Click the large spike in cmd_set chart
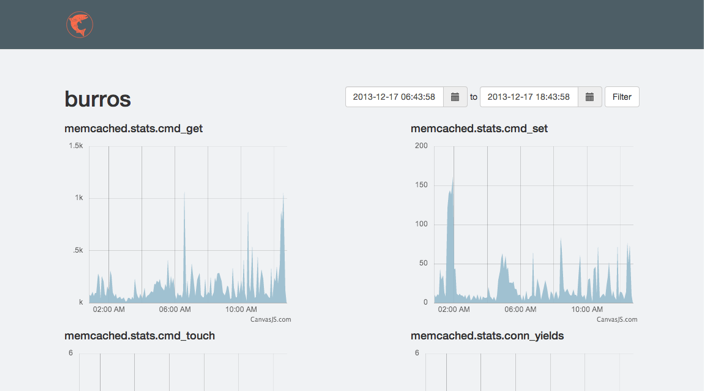704x391 pixels. click(x=450, y=238)
